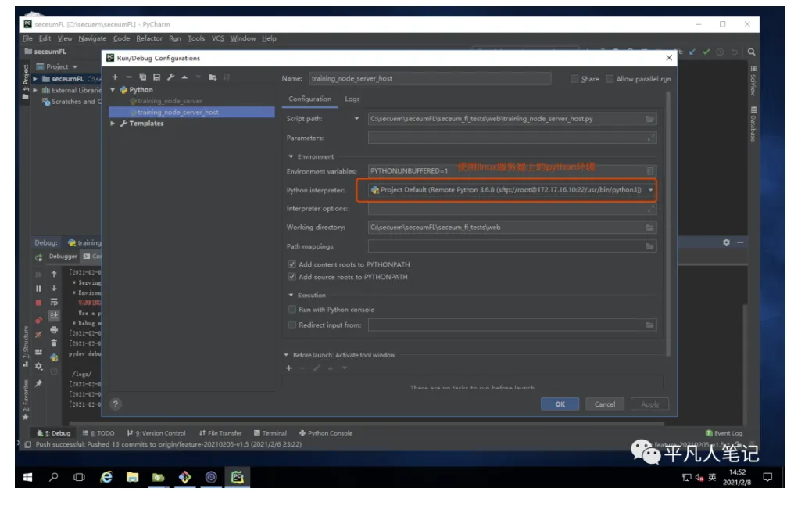Click the Name input field
This screenshot has width=812, height=506.
tap(430, 79)
